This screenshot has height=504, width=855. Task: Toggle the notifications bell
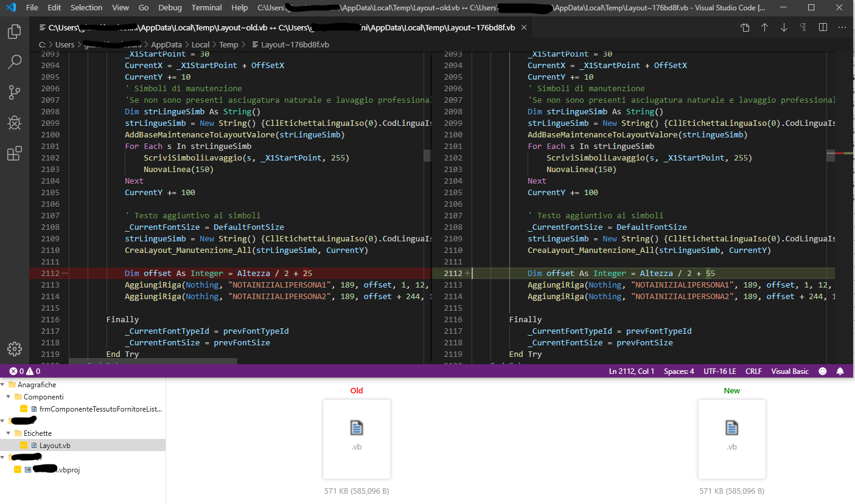[x=840, y=371]
